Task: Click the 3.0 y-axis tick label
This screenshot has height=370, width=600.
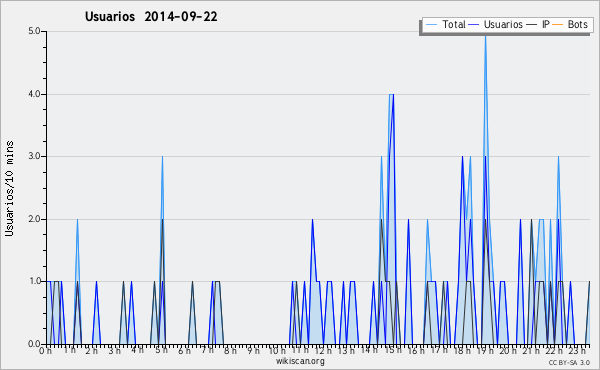Action: pos(34,156)
